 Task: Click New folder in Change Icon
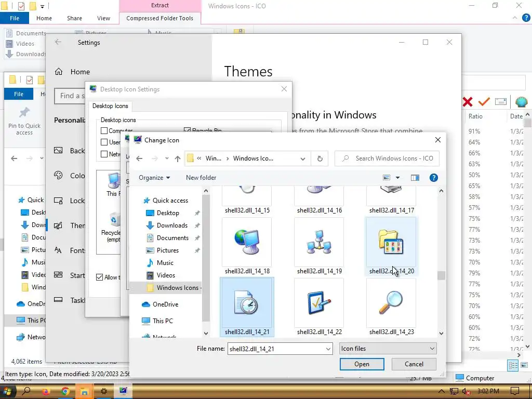(201, 178)
